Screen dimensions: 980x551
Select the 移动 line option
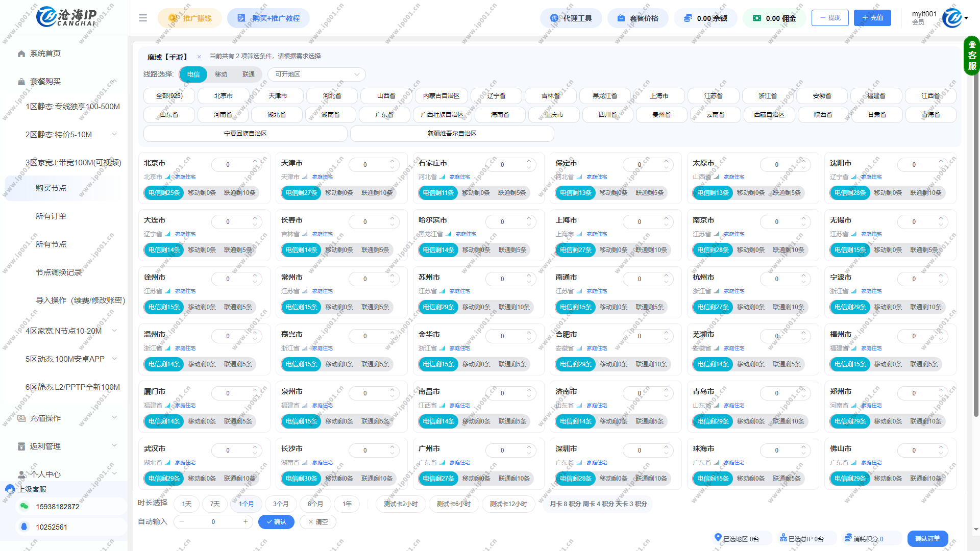221,74
